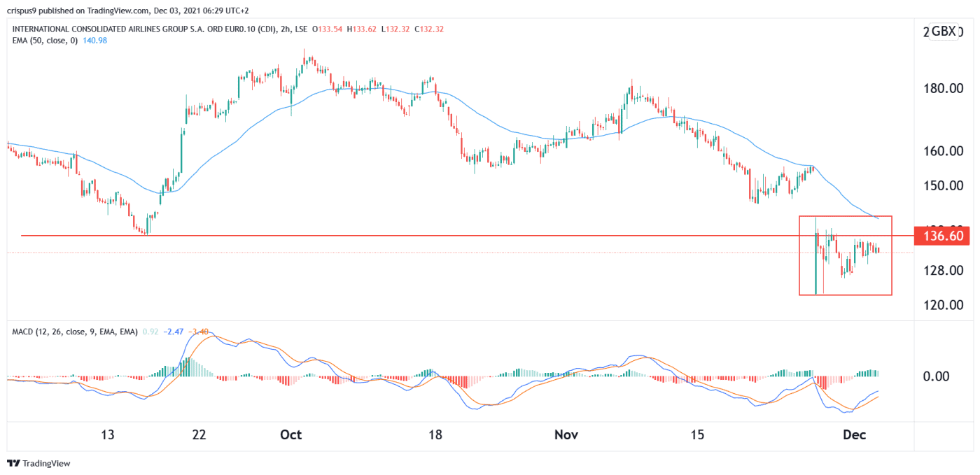This screenshot has height=475, width=980.
Task: Select the Nov label on the time axis
Action: (x=566, y=434)
